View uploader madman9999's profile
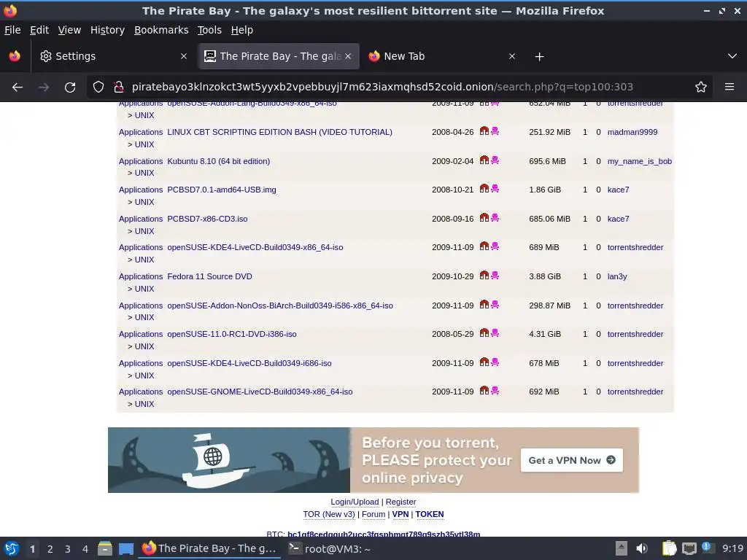The image size is (747, 560). (632, 132)
